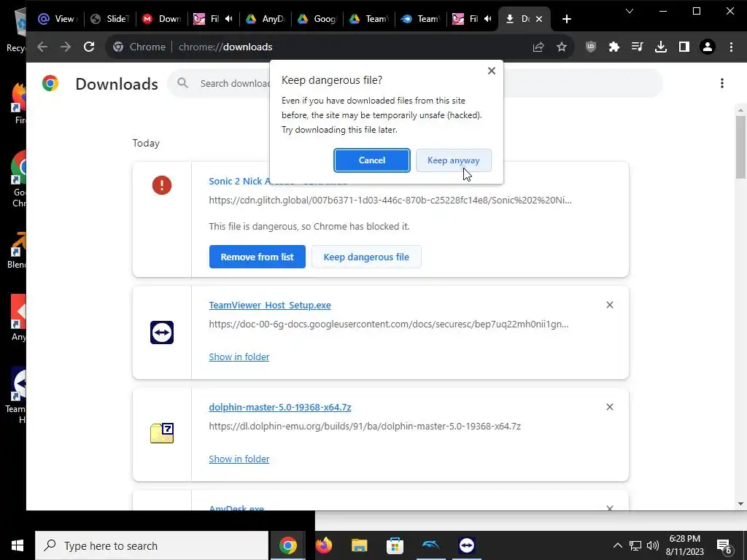The height and width of the screenshot is (560, 747).
Task: Click Remove from list button
Action: click(x=258, y=257)
